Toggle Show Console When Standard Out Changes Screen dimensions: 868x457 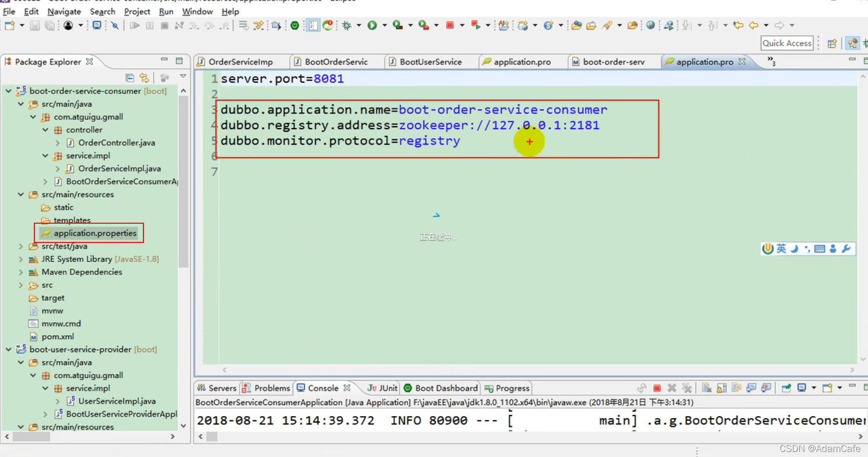pos(751,388)
